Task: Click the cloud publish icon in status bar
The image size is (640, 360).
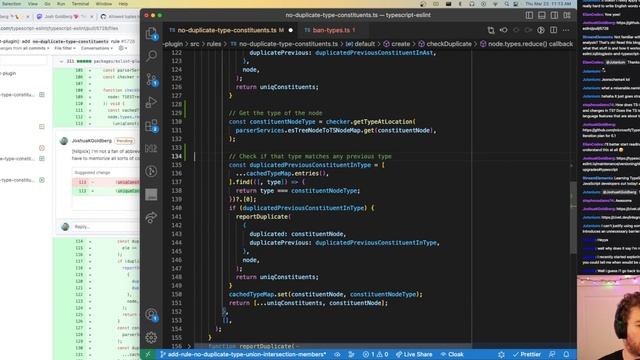Action: (x=338, y=354)
